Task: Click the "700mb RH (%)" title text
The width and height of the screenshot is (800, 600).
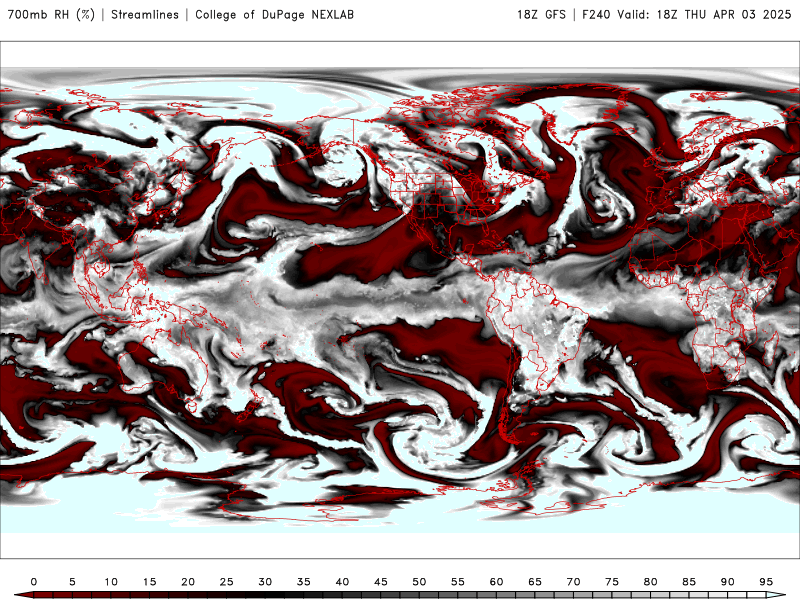Action: (x=51, y=14)
